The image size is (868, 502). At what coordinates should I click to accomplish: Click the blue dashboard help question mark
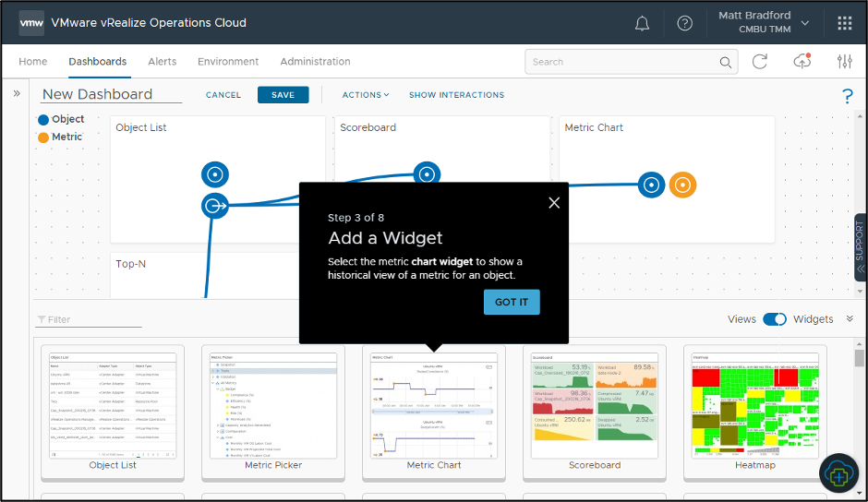tap(847, 96)
